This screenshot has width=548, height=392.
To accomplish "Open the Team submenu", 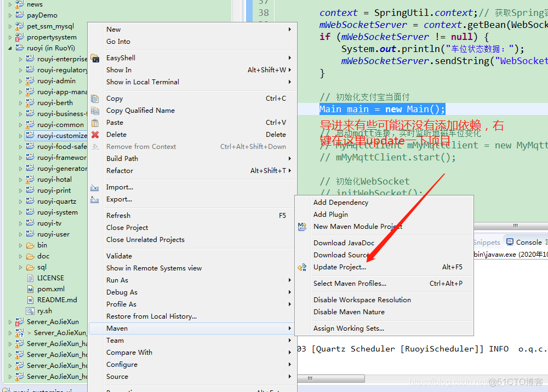I will [192, 341].
